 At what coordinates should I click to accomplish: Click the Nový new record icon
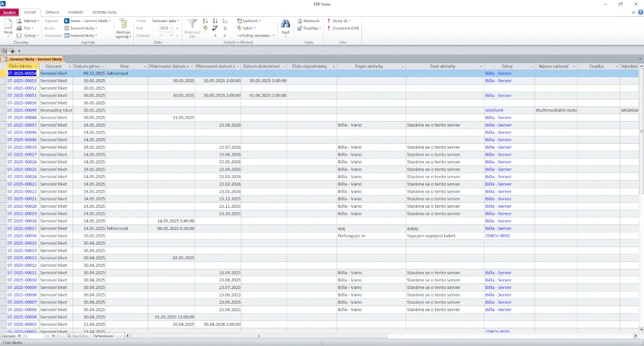click(x=8, y=24)
